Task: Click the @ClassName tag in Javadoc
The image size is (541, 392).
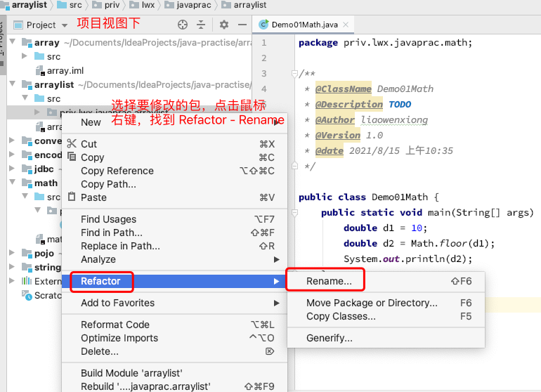Action: [x=344, y=89]
